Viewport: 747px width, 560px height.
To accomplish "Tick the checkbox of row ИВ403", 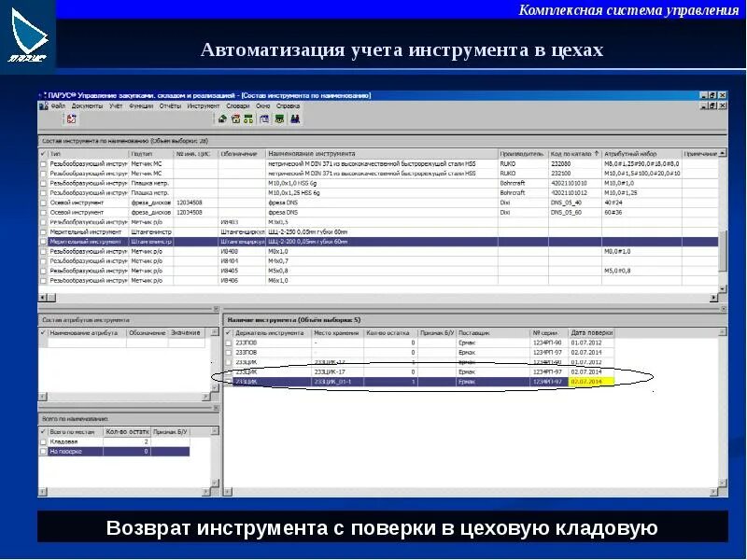I will pyautogui.click(x=44, y=222).
